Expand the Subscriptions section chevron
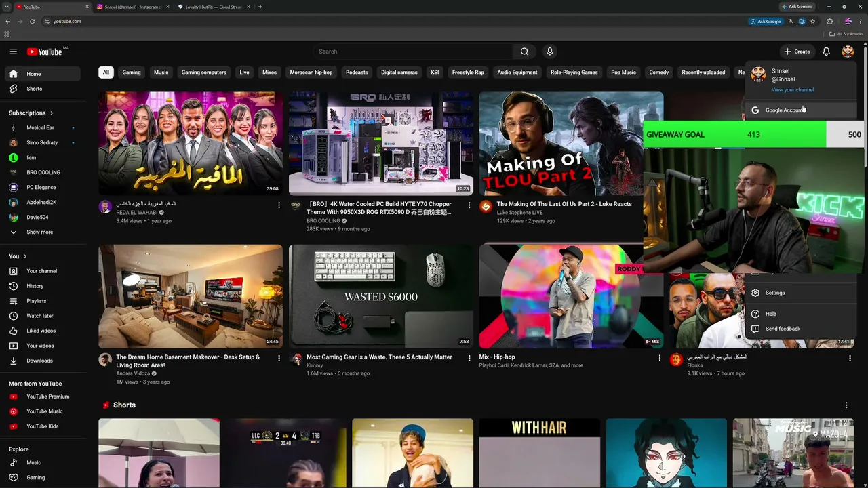The width and height of the screenshot is (868, 488). 51,113
